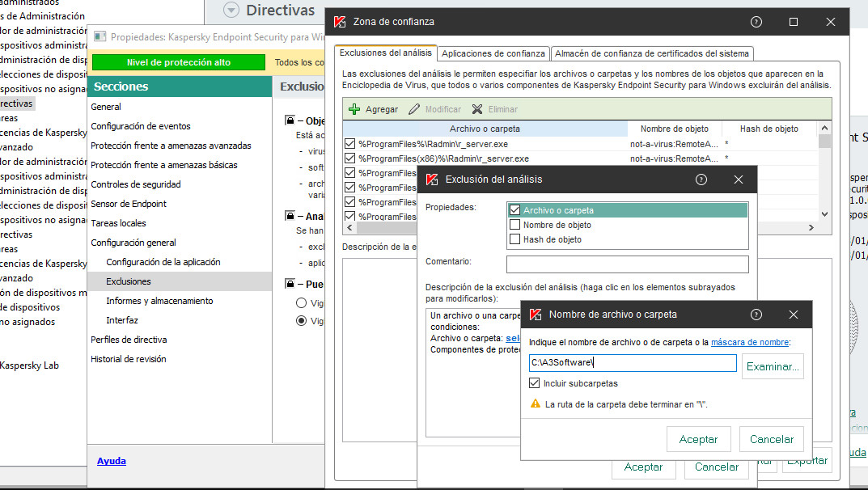Click help icon in Nombre de archivo dialog
This screenshot has width=868, height=490.
click(756, 315)
